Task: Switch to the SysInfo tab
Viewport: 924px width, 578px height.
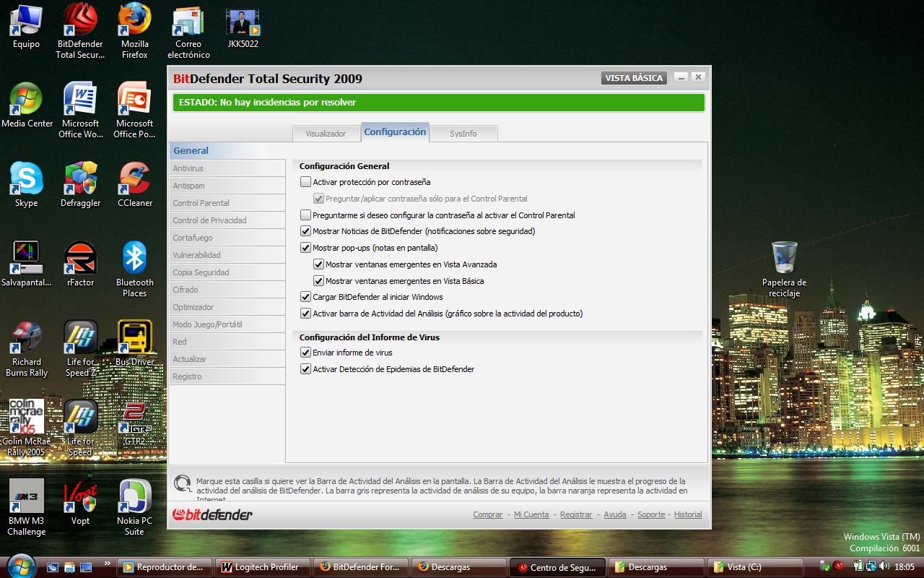Action: tap(463, 134)
